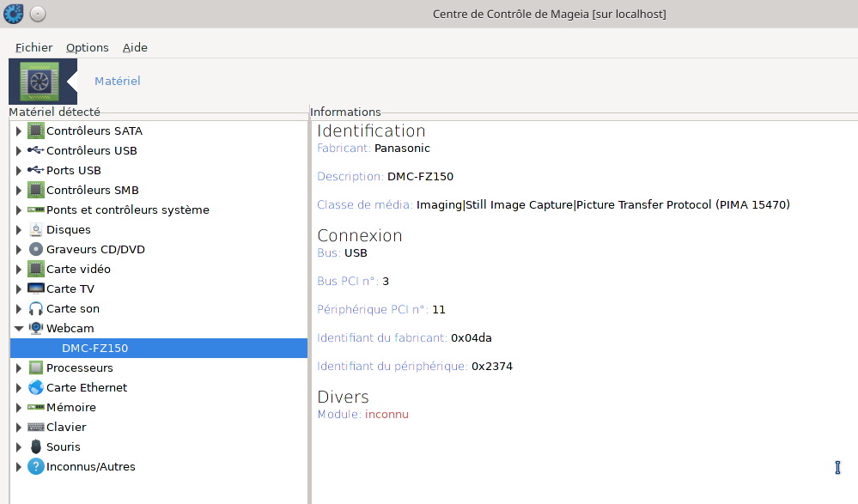Click the Souris mouse icon
Screen dimensions: 858x504
[35, 446]
